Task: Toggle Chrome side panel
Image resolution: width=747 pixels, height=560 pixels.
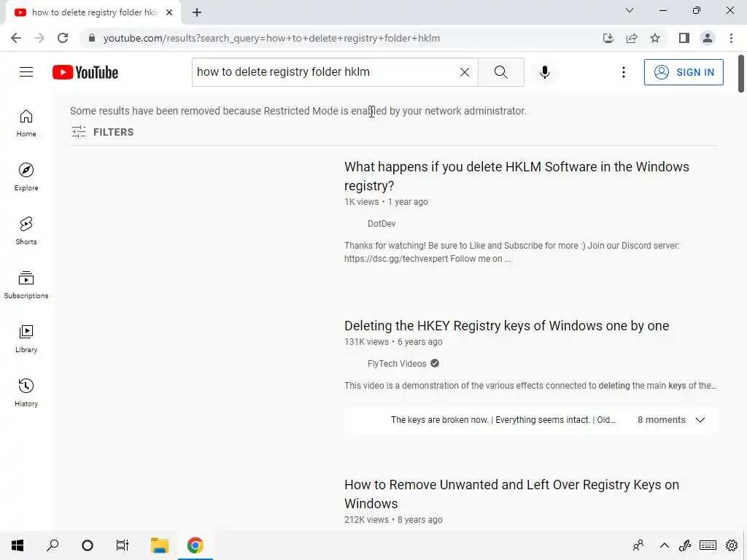Action: 684,38
